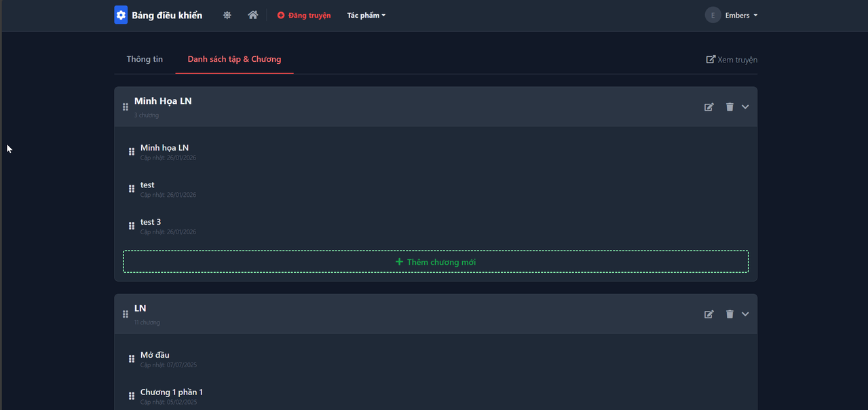This screenshot has height=410, width=868.
Task: Click the Đăng truyện link
Action: tap(304, 15)
